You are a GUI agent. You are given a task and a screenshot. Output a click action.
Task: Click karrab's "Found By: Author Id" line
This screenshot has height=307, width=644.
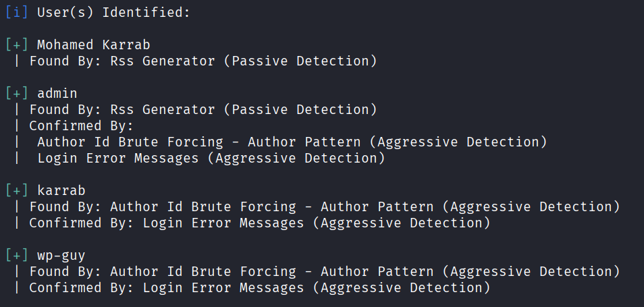324,206
